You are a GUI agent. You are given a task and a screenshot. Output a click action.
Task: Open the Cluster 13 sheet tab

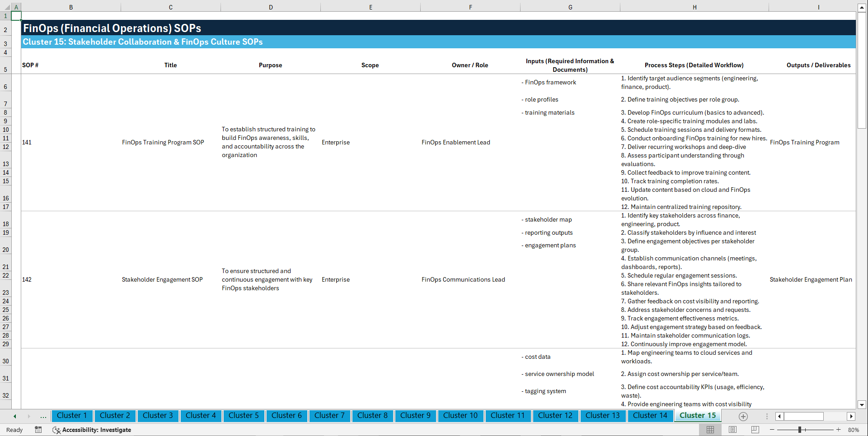tap(603, 416)
